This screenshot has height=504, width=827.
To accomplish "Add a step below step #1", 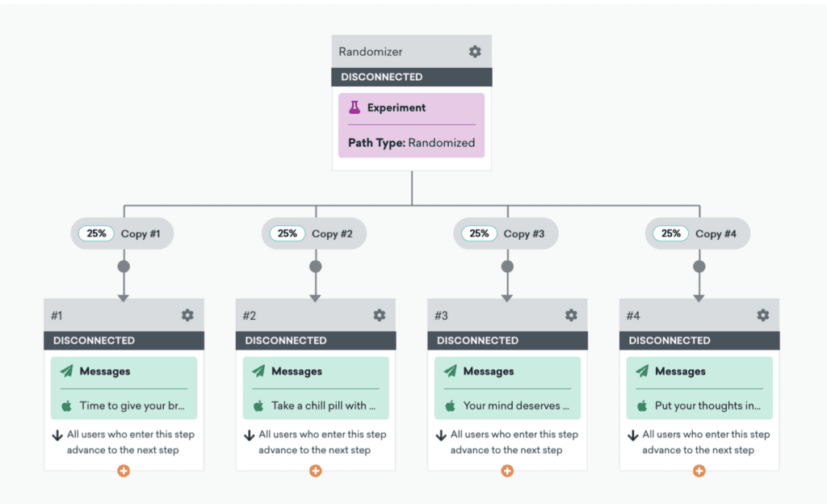I will click(123, 471).
